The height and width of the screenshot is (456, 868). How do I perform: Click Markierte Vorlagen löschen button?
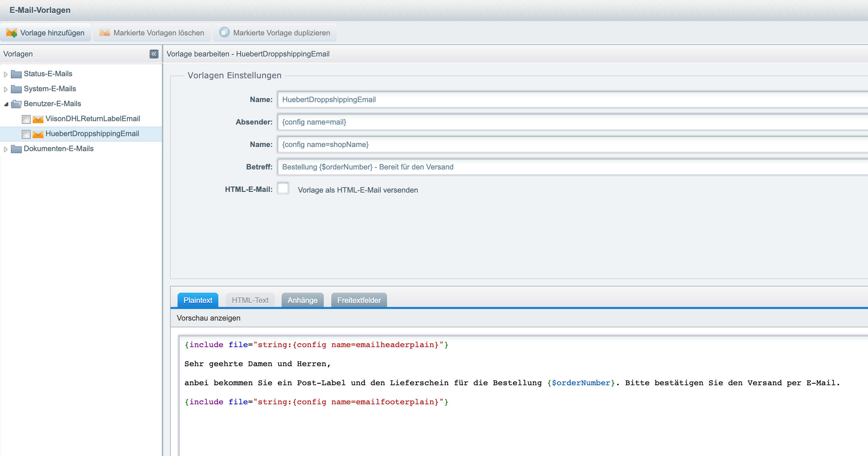[x=152, y=33]
